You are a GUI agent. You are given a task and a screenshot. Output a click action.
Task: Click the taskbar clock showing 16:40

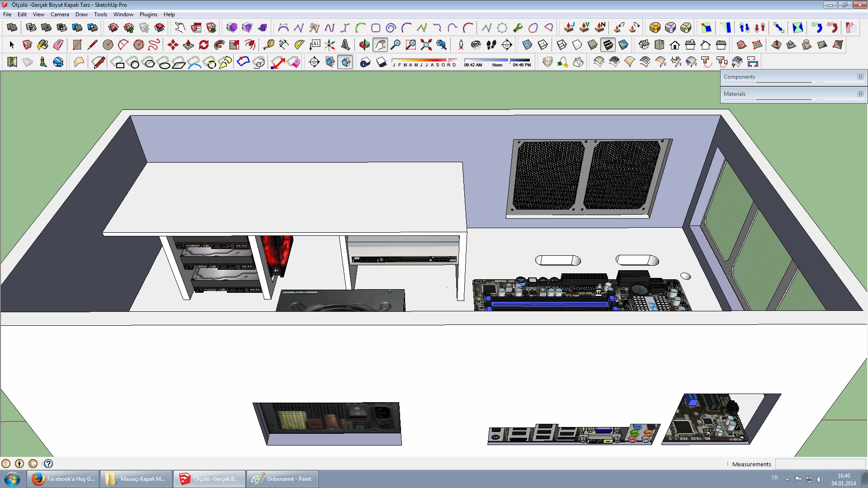coord(844,479)
